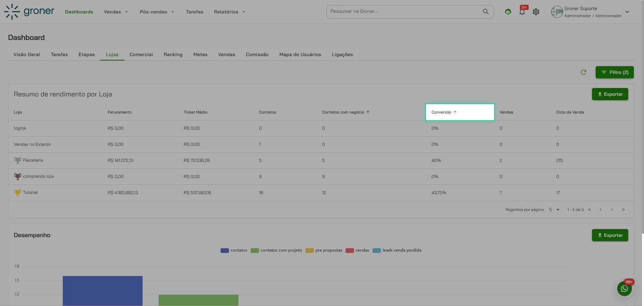Go to the previous page of records

[x=601, y=210]
